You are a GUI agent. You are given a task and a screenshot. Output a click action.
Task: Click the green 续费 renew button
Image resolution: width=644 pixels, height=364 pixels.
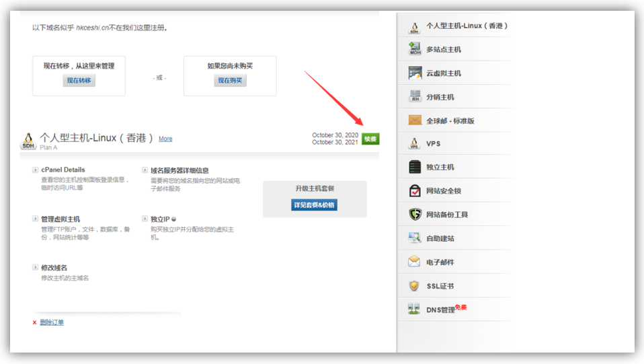370,139
